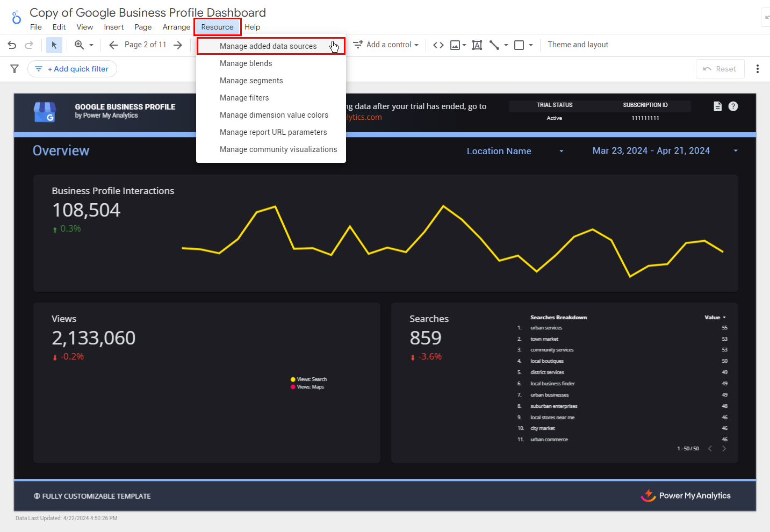
Task: Open the Arrange menu
Action: tap(176, 27)
